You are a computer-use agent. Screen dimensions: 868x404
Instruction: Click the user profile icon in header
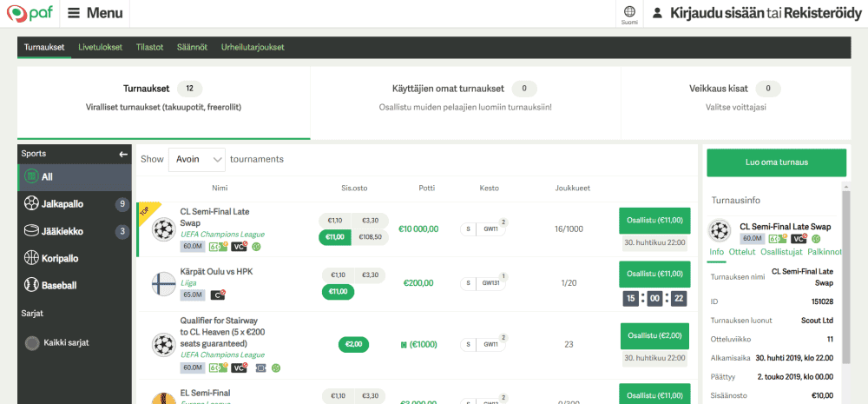pos(657,13)
